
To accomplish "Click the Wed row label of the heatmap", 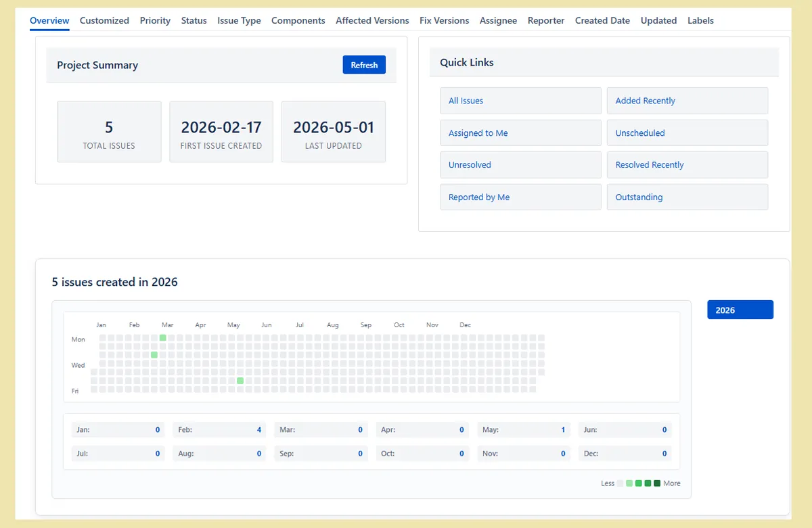I will pos(78,365).
